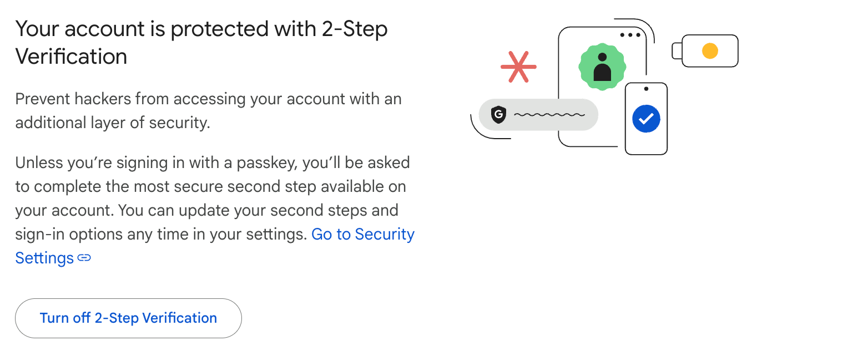This screenshot has height=356, width=868.
Task: Click the curved arc beside the illustrated window's top corner
Action: [648, 29]
